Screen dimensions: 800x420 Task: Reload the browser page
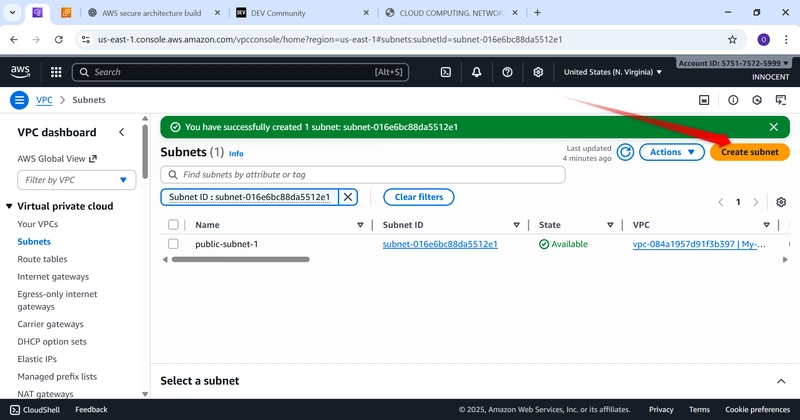coord(59,39)
